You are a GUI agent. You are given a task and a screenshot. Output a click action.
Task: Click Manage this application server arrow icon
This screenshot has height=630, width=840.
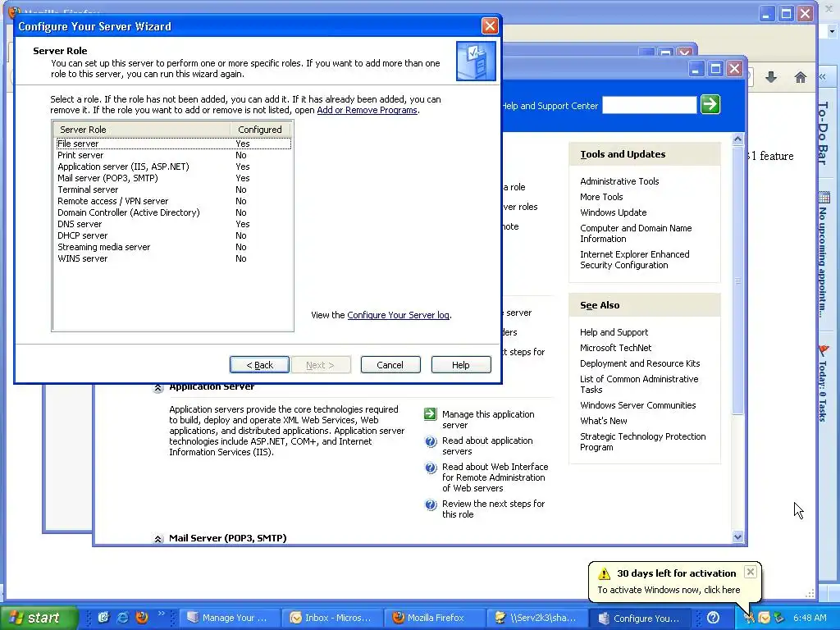(x=430, y=414)
